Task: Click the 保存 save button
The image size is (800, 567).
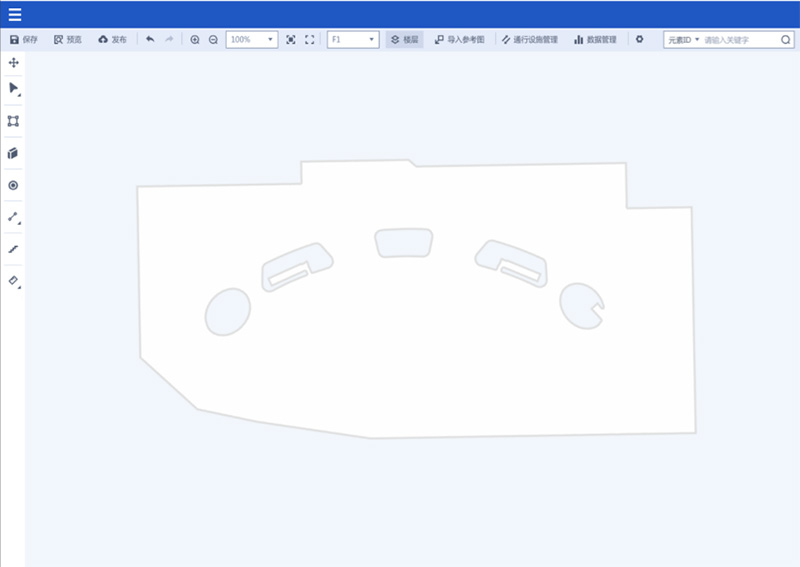Action: coord(24,40)
